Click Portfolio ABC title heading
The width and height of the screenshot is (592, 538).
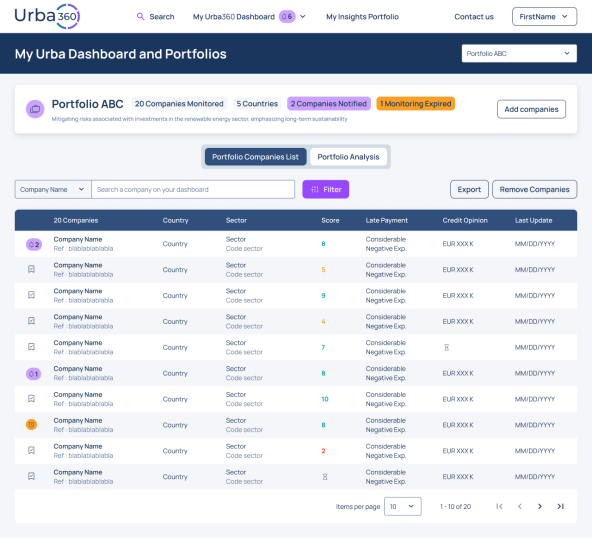88,104
